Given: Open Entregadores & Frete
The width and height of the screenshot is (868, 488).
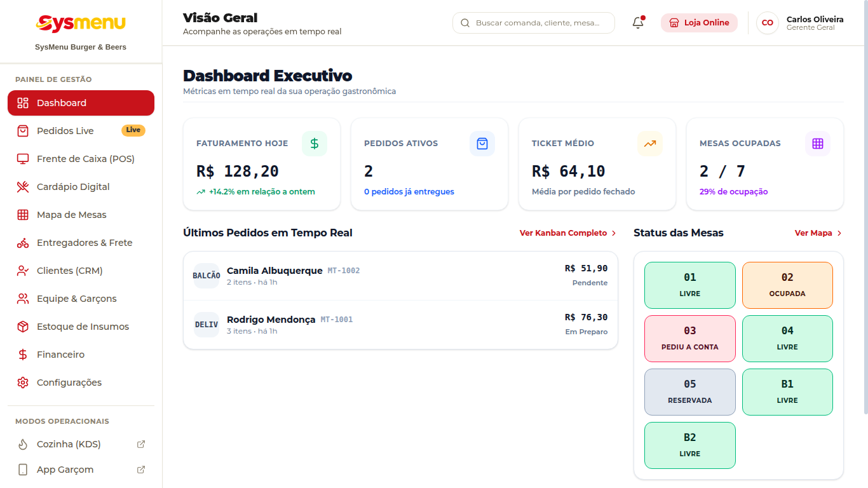Looking at the screenshot, I should [x=81, y=243].
